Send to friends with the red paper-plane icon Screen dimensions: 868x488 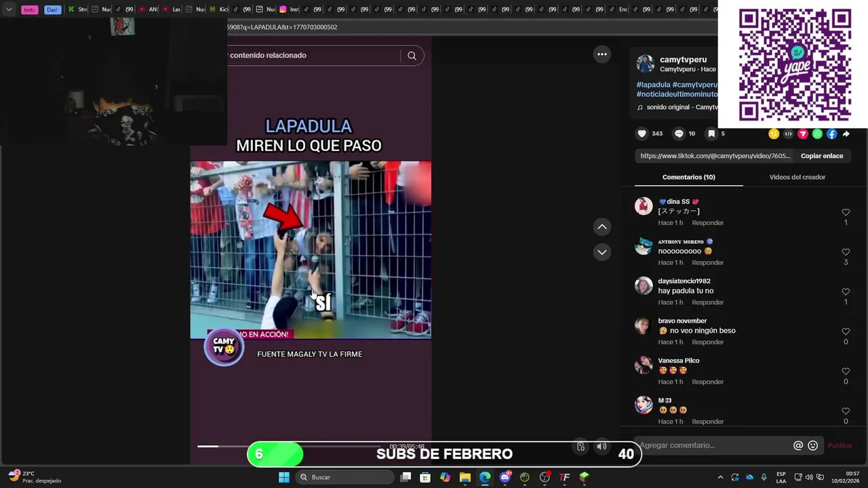coord(803,134)
